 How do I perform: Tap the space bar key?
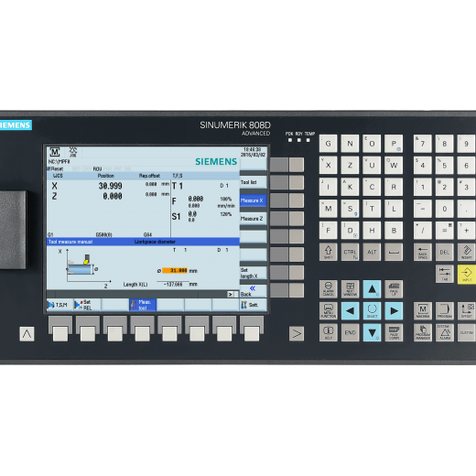click(394, 252)
